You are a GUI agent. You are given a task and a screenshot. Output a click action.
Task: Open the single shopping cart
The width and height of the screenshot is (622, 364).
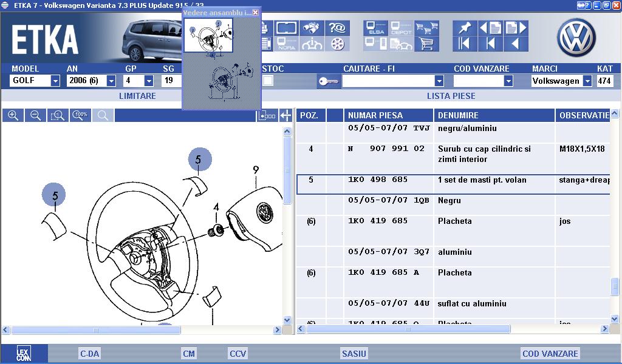[x=426, y=44]
